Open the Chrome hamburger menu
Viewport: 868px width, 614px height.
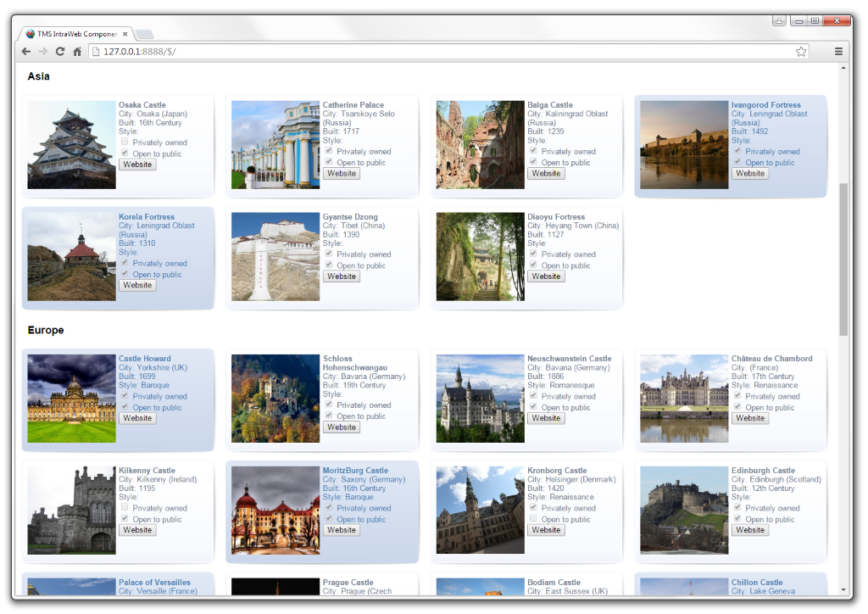pos(838,52)
